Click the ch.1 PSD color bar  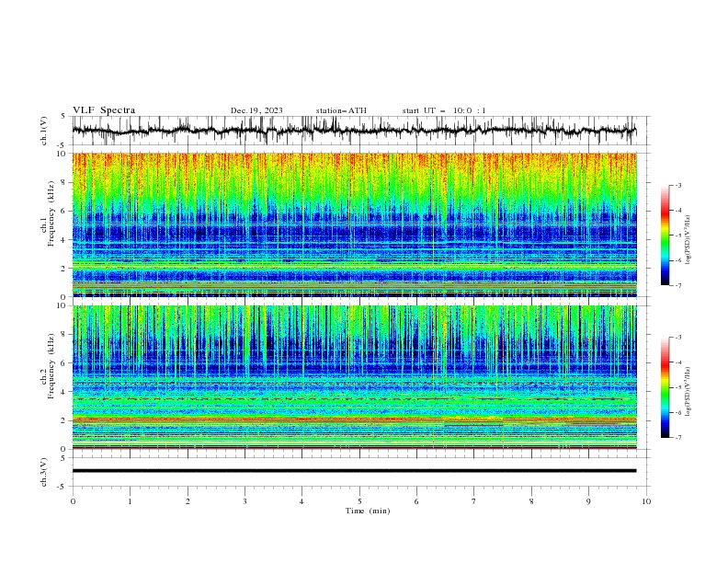pyautogui.click(x=665, y=235)
